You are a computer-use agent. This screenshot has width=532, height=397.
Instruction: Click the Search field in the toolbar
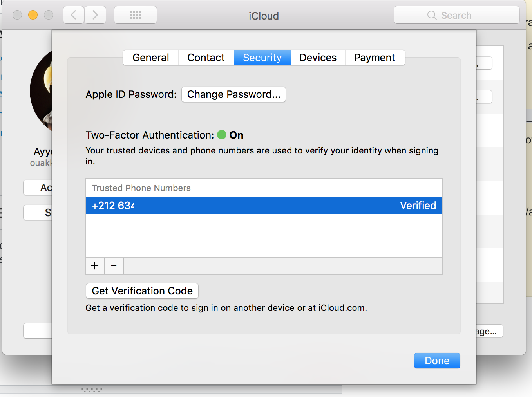457,15
